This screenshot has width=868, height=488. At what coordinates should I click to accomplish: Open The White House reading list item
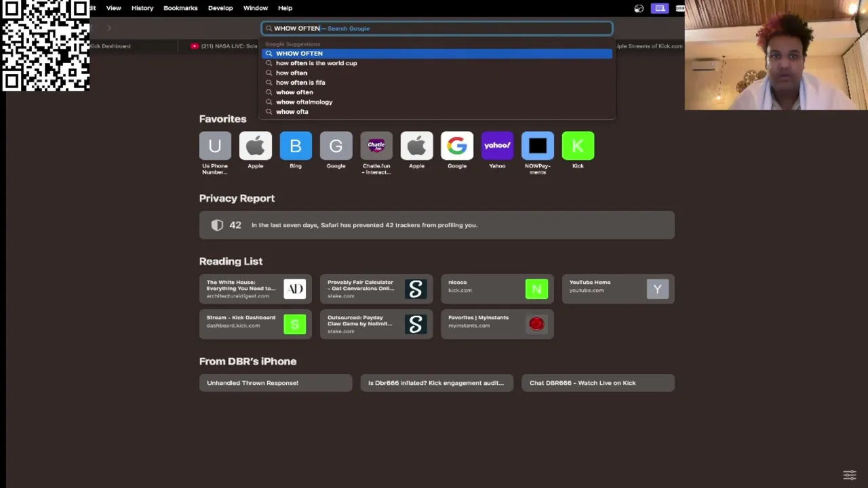coord(255,289)
